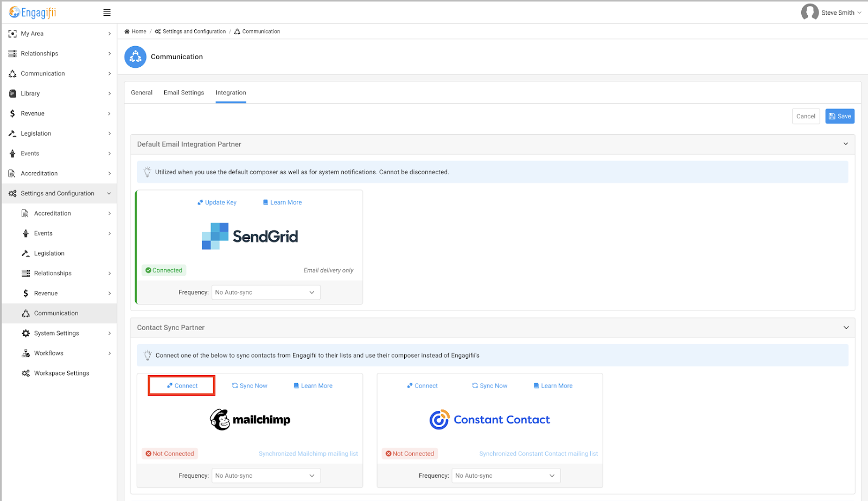Click Constant Contact Not Connected status badge
Viewport: 868px width, 501px height.
[410, 454]
